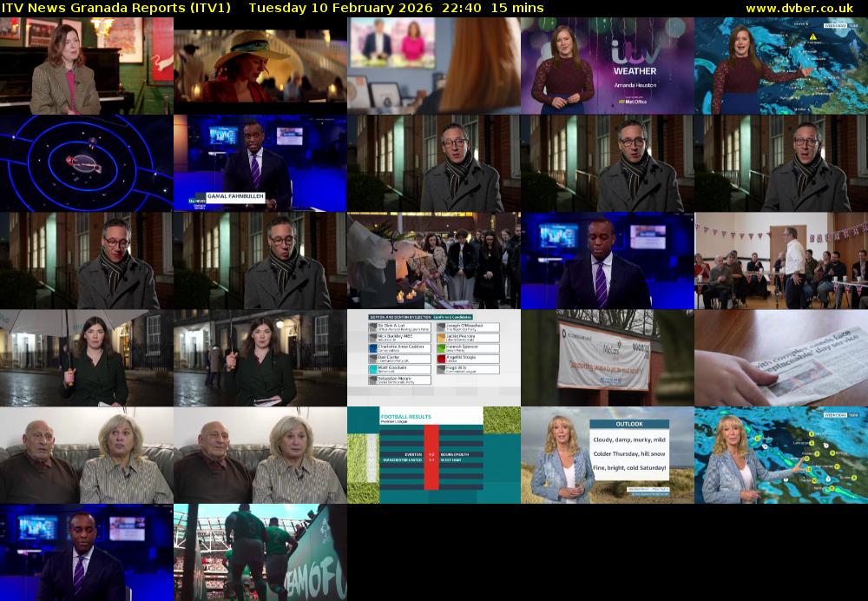
Task: Open the Gamal Fahnbulleh news desk thumbnail
Action: (x=260, y=165)
